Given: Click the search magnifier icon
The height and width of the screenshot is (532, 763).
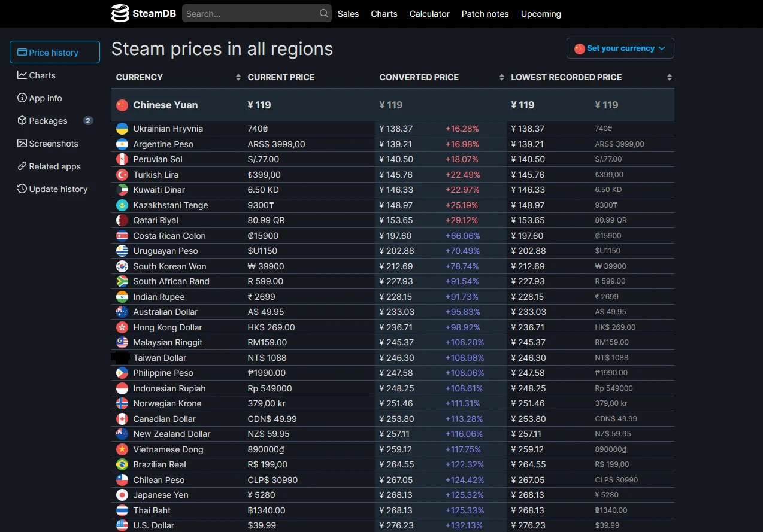Looking at the screenshot, I should pos(324,13).
